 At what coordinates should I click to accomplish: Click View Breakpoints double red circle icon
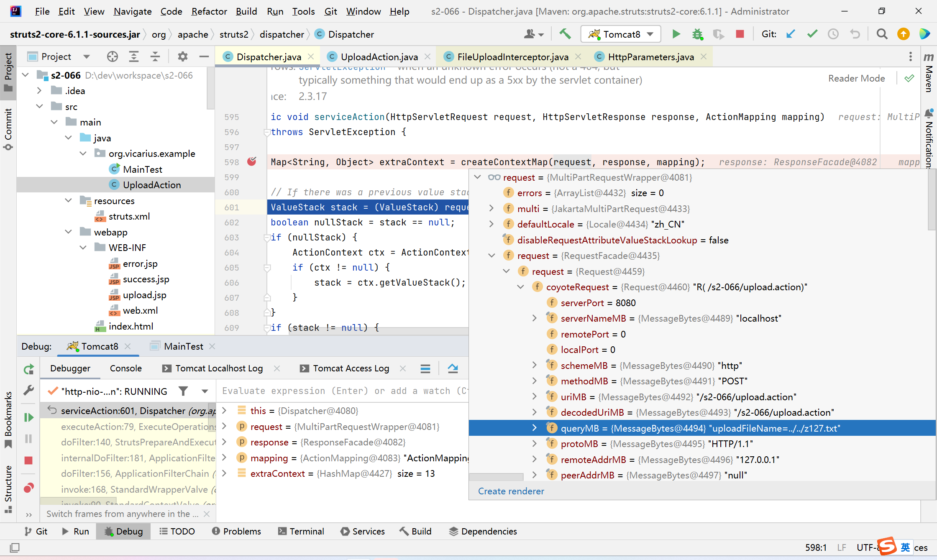click(x=28, y=488)
